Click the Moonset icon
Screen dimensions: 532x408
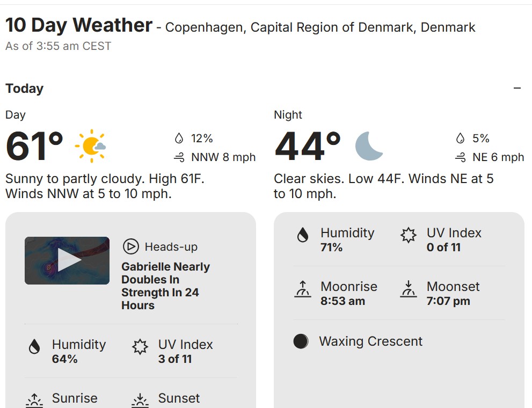(x=409, y=289)
